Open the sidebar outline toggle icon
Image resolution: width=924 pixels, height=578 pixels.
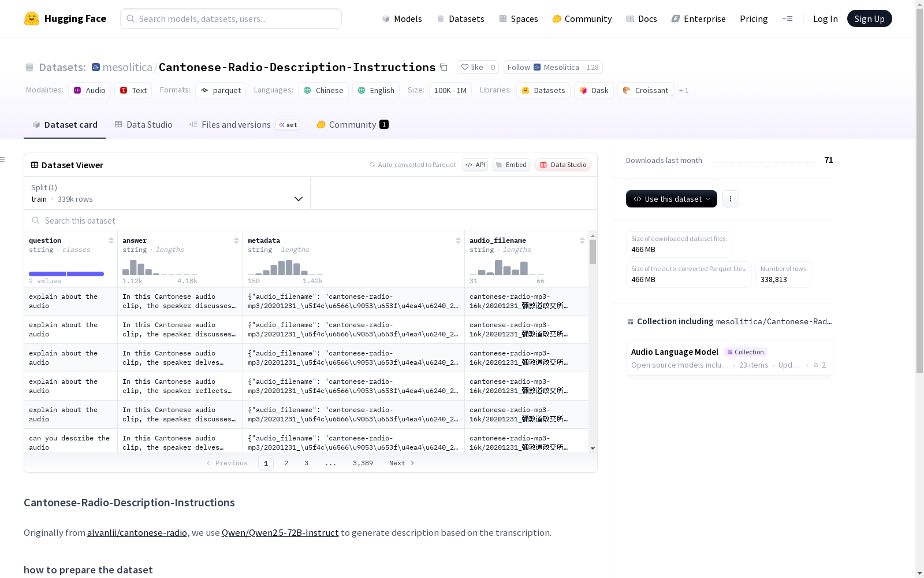[3, 160]
